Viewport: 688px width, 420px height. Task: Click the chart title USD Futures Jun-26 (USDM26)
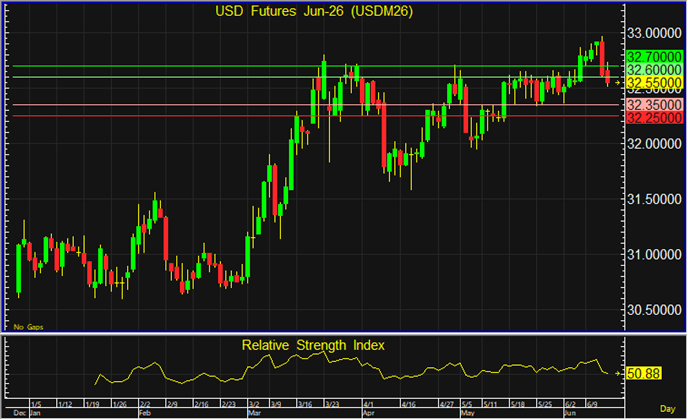click(314, 11)
